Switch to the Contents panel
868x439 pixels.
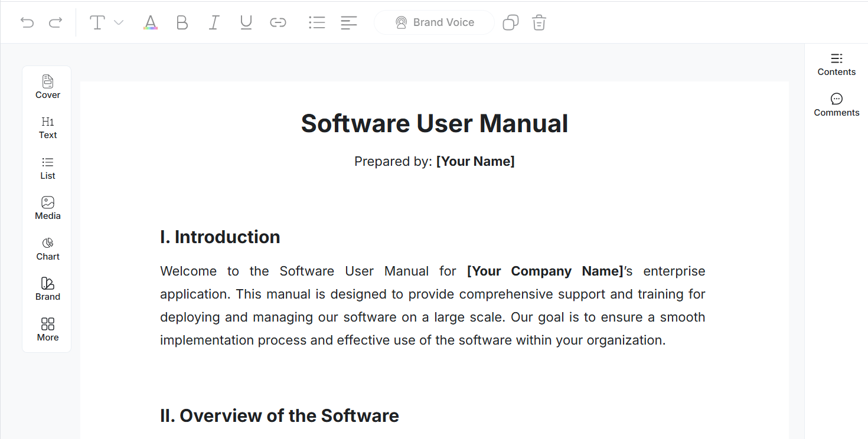click(x=836, y=64)
